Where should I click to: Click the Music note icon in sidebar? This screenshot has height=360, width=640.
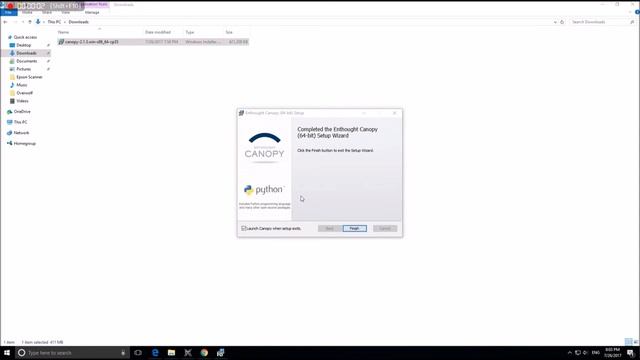coord(12,85)
